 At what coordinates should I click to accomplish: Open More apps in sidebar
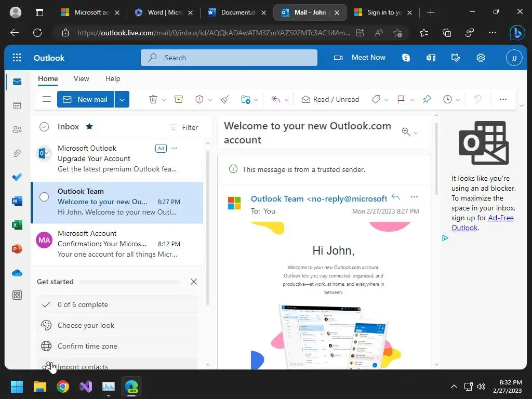[x=17, y=295]
